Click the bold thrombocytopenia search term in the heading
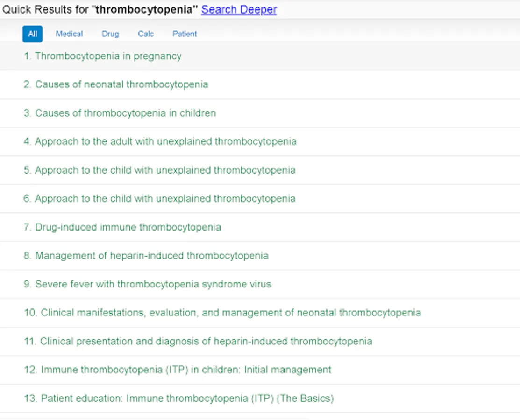The height and width of the screenshot is (420, 520). pos(144,9)
